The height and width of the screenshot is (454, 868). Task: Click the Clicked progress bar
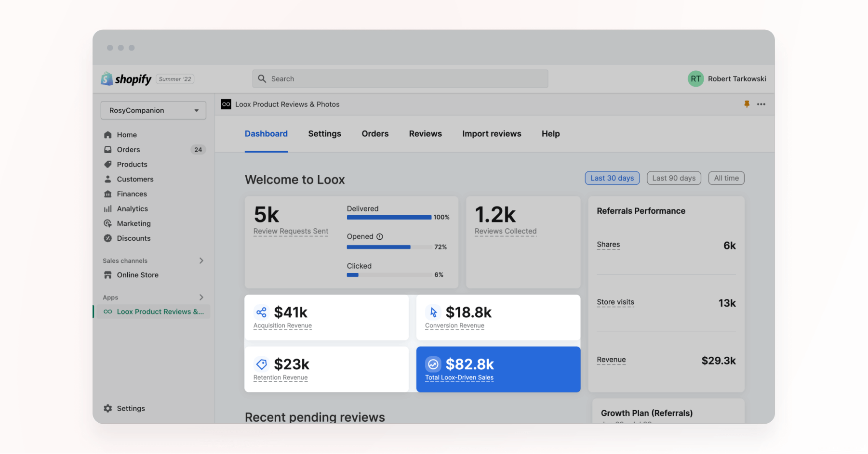click(389, 275)
